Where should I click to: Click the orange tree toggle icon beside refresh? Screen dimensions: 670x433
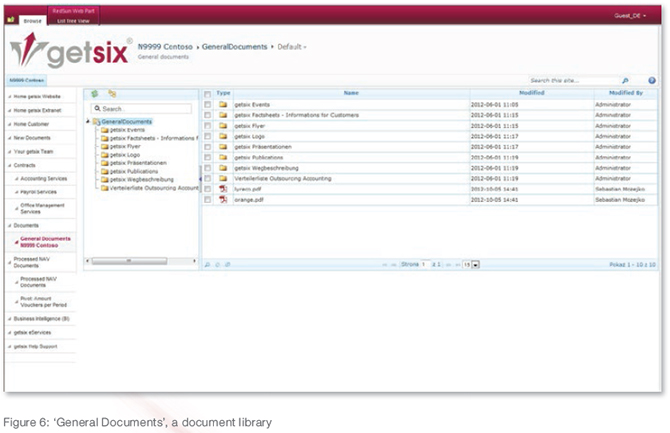(x=112, y=94)
